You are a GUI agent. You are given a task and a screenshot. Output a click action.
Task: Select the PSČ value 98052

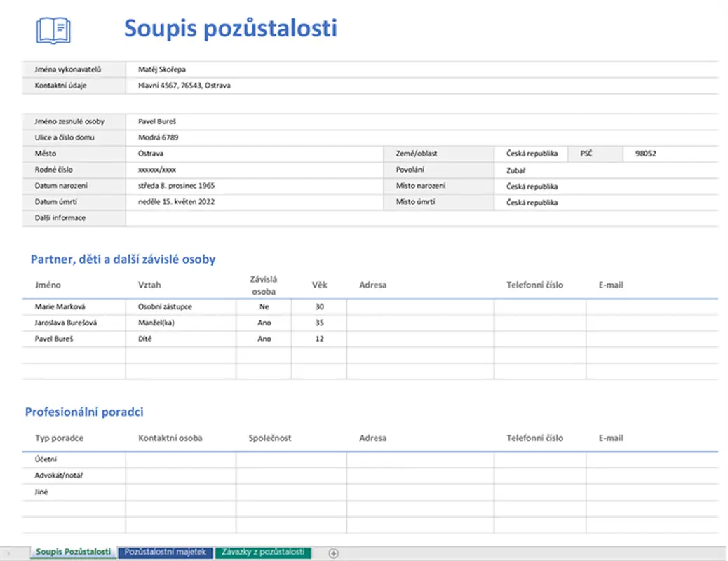[x=670, y=154]
